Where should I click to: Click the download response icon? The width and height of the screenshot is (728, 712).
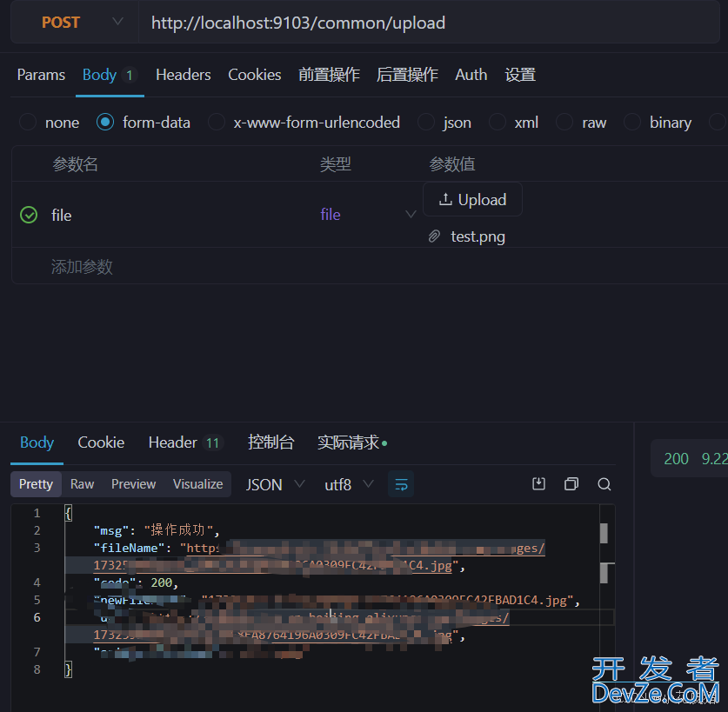[x=538, y=484]
